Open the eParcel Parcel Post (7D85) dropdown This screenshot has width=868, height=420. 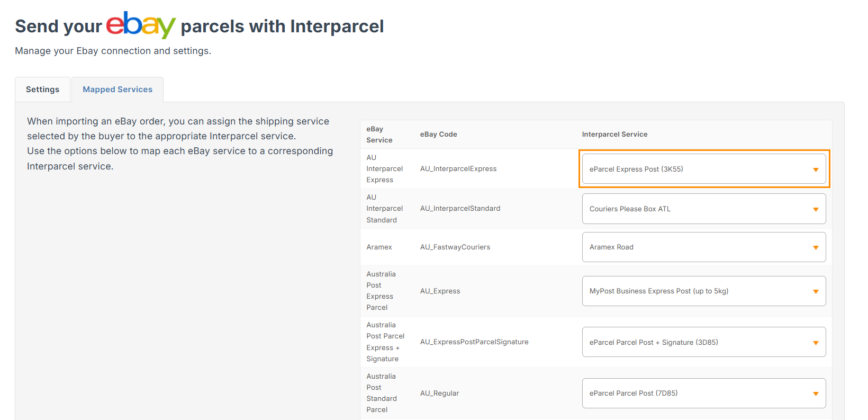pyautogui.click(x=703, y=394)
